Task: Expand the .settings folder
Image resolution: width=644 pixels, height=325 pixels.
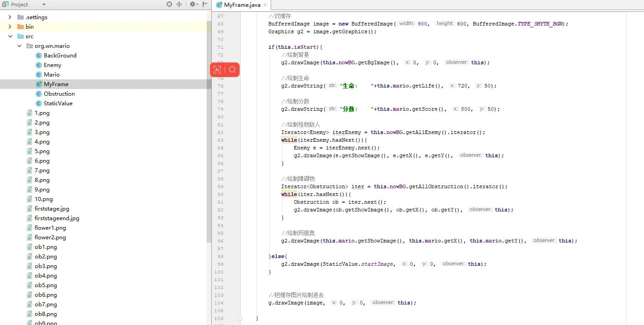Action: click(10, 17)
